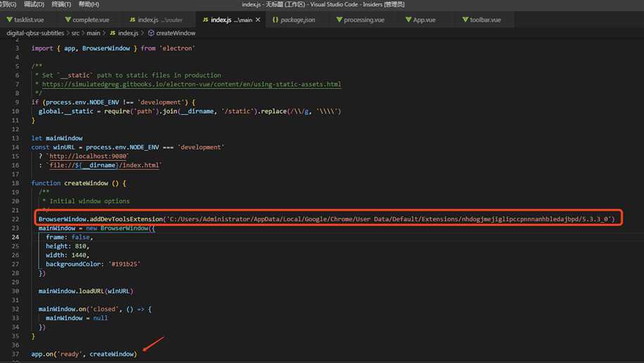Click the JS icon on router index.js tab
This screenshot has width=644, height=363.
pos(132,20)
